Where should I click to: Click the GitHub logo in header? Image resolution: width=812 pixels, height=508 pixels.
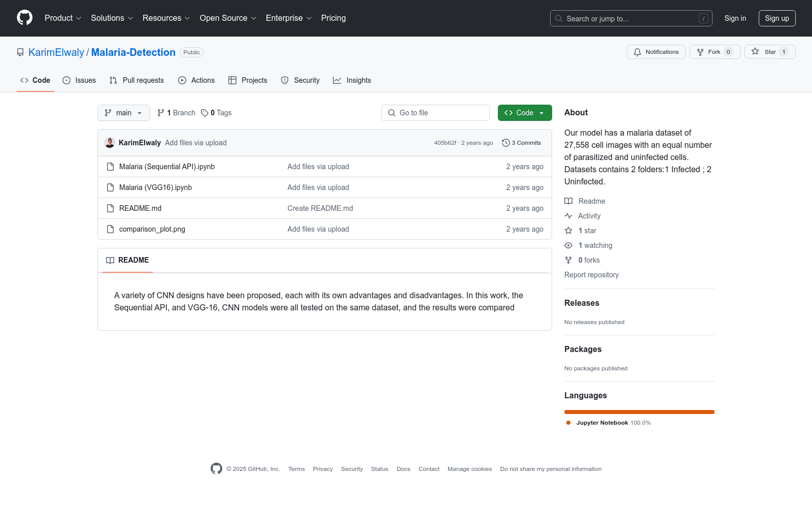(24, 18)
